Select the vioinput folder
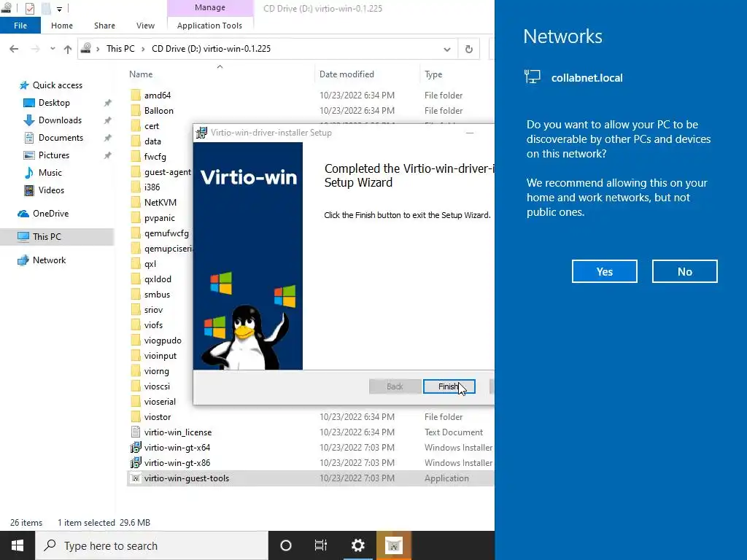 tap(160, 356)
